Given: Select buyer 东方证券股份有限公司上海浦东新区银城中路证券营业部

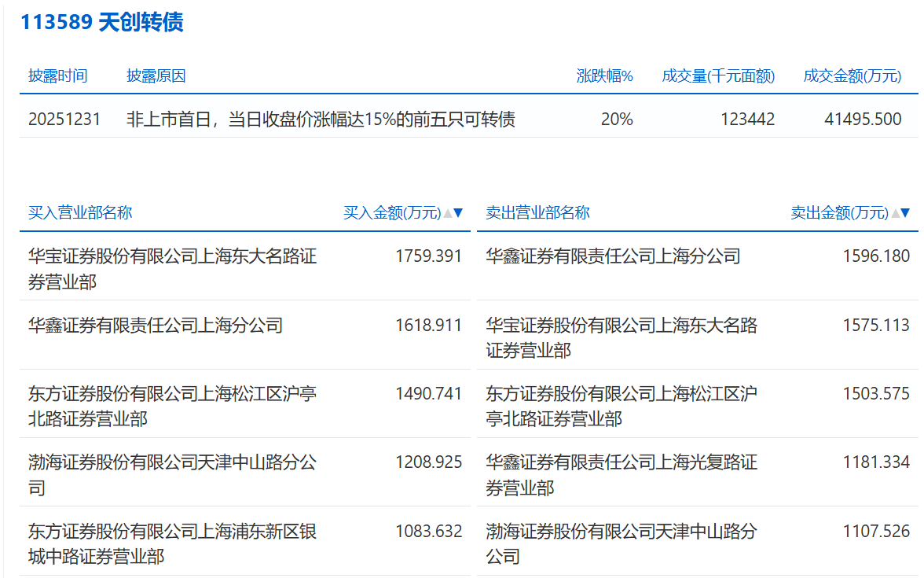Looking at the screenshot, I should click(173, 544).
